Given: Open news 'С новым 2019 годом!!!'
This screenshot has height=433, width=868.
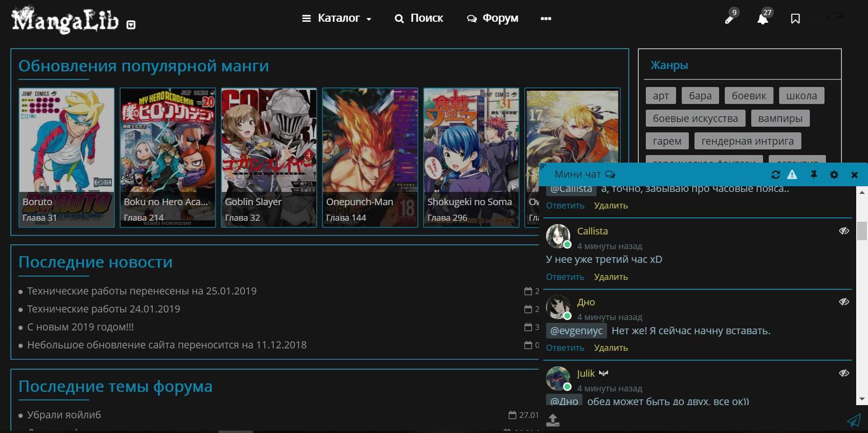Looking at the screenshot, I should pos(80,327).
